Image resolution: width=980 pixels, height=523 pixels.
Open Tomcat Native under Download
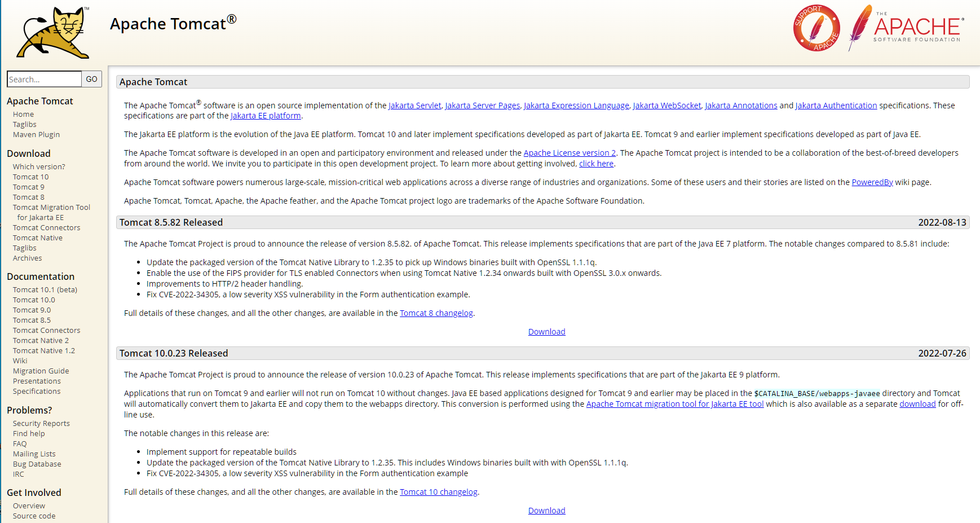click(38, 238)
